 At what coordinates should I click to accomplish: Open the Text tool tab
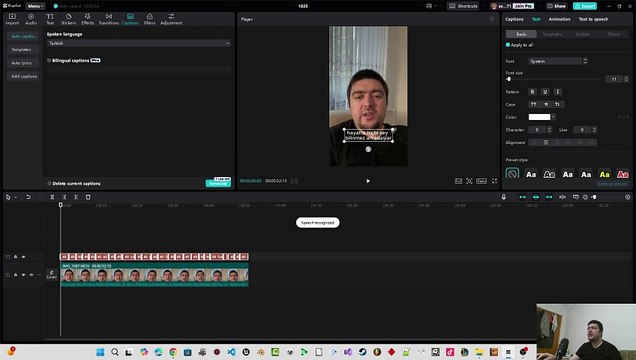(50, 19)
